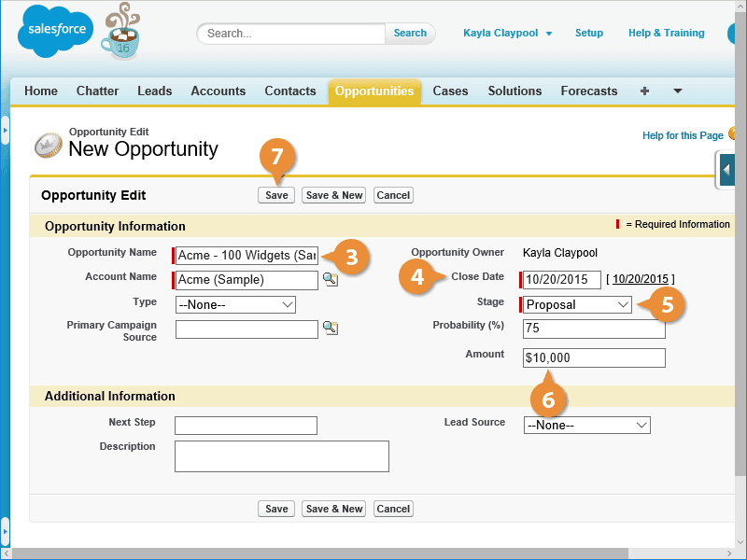Click the Salesforce cloud logo
This screenshot has height=560, width=747.
pyautogui.click(x=55, y=31)
